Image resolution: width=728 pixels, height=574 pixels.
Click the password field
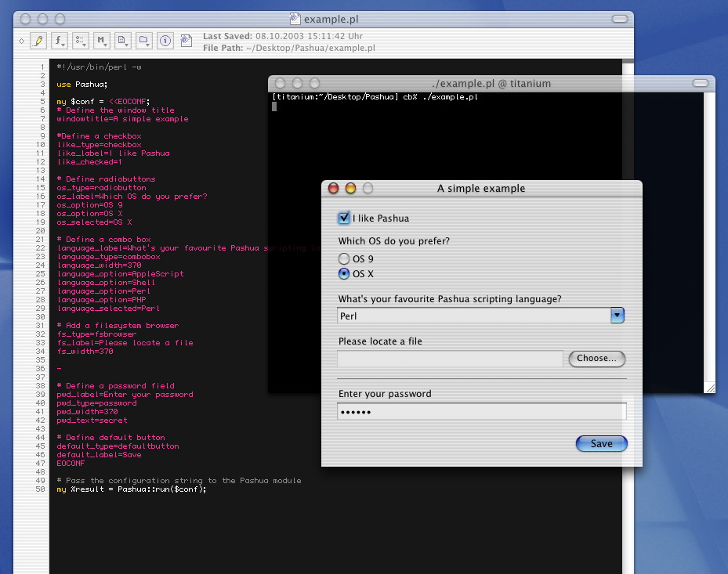click(481, 412)
